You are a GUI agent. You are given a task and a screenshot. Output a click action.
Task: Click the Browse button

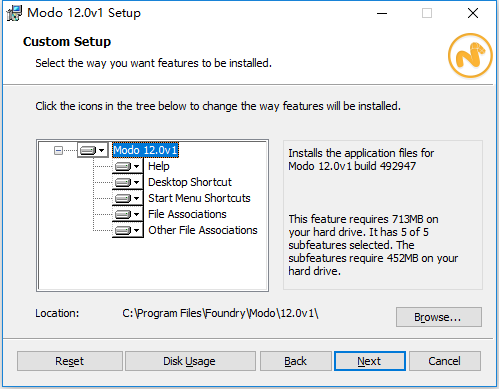coord(439,317)
